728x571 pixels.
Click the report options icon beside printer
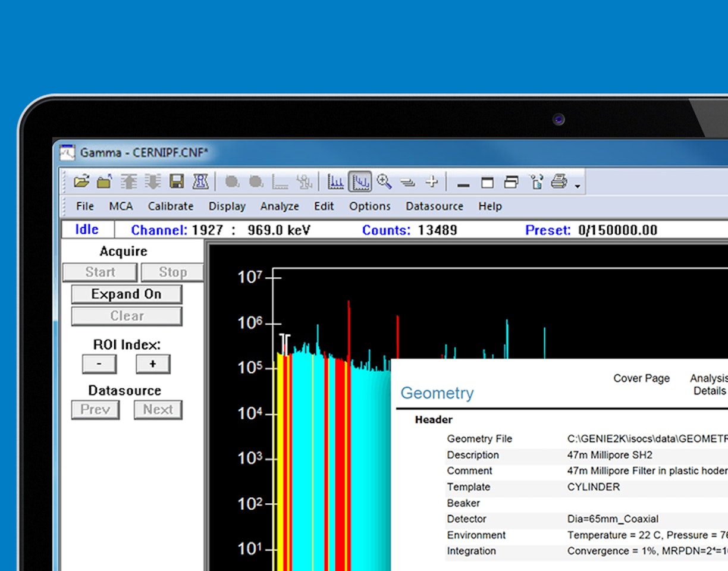536,182
